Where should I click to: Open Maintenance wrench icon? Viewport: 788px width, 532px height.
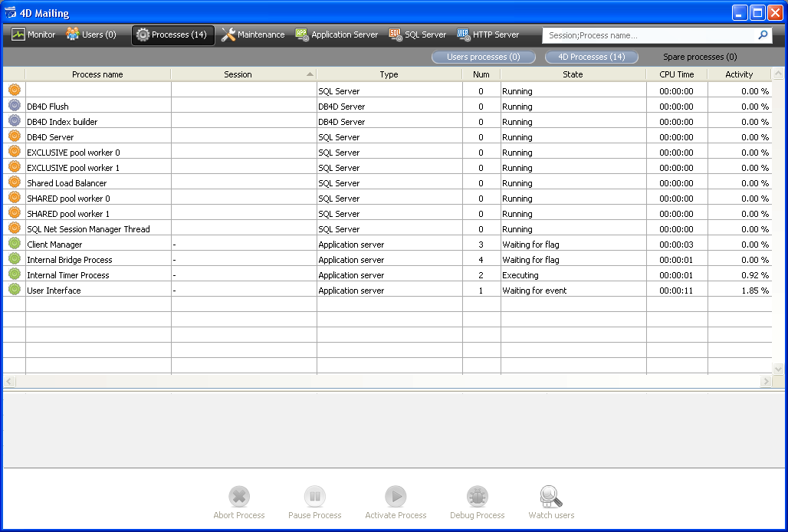[228, 34]
